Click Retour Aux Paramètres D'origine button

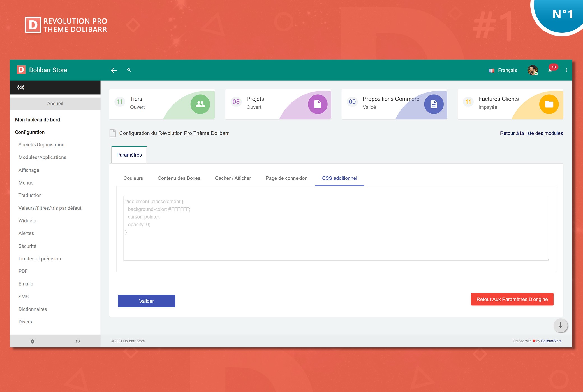coord(512,299)
